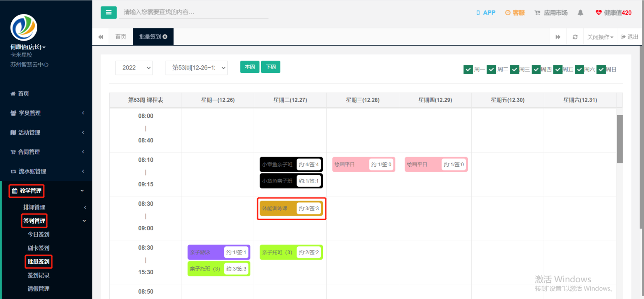The height and width of the screenshot is (299, 644).
Task: Open the 何康怡(店长) user dropdown
Action: click(x=28, y=47)
